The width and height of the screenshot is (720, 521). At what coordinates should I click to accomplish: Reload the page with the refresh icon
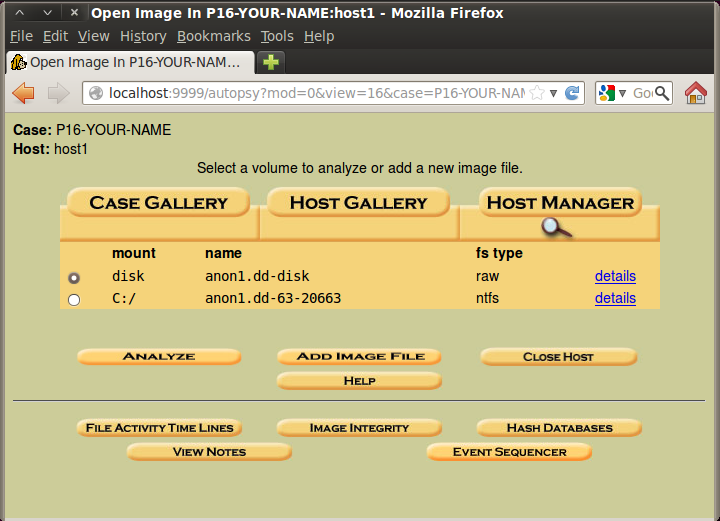(572, 93)
